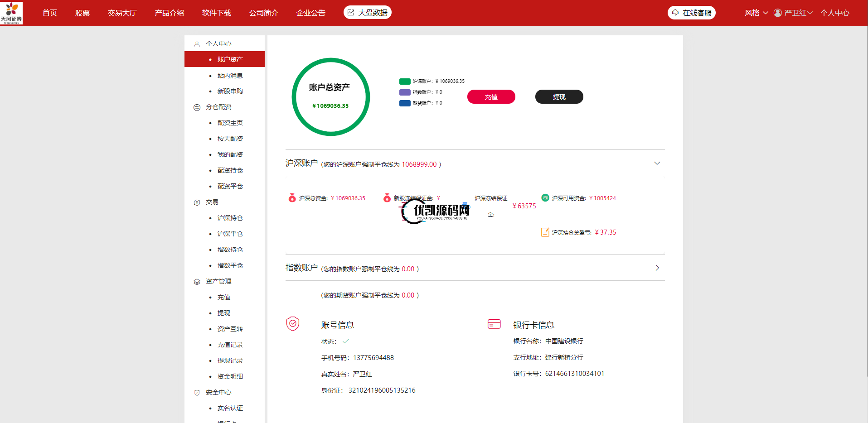
Task: Click the money bag icon beside 沪深总资金
Action: click(292, 198)
